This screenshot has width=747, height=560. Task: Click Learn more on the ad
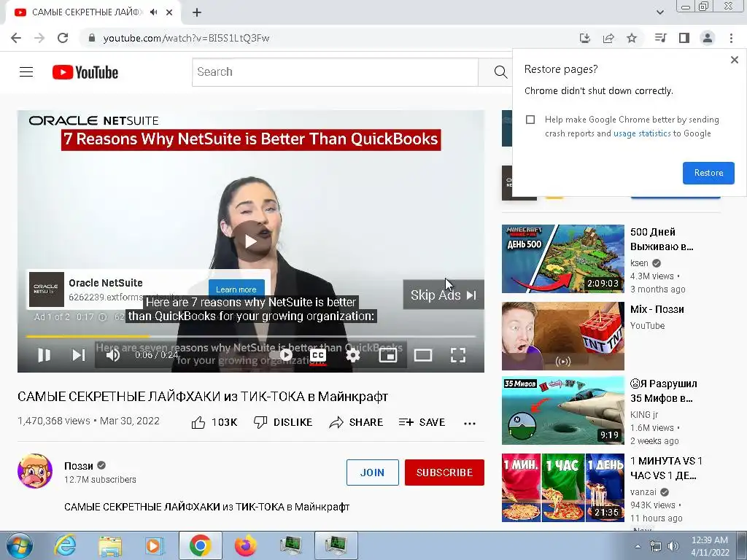(236, 289)
